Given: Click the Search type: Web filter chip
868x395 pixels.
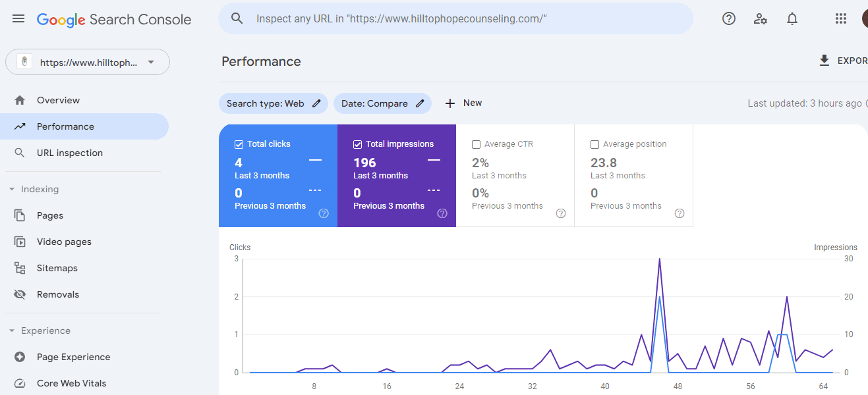Looking at the screenshot, I should point(273,103).
